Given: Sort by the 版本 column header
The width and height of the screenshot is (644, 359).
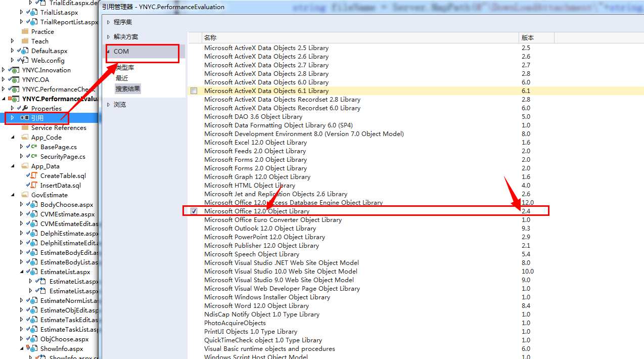Looking at the screenshot, I should tap(536, 38).
